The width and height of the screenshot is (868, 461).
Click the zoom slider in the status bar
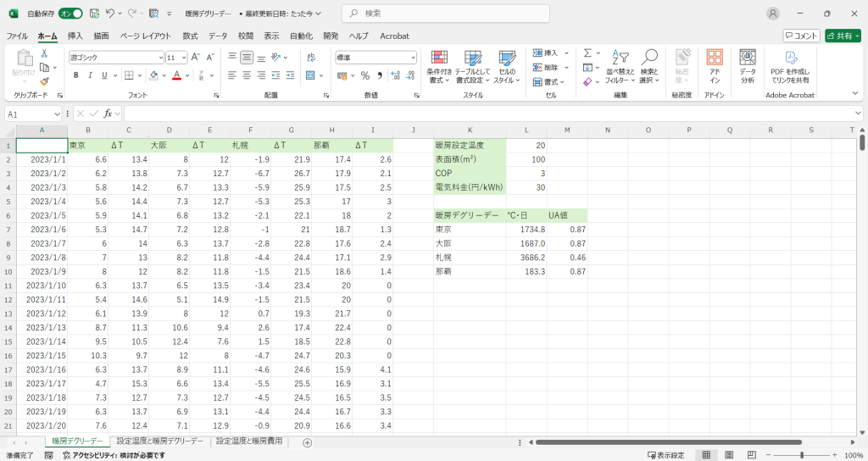(801, 455)
